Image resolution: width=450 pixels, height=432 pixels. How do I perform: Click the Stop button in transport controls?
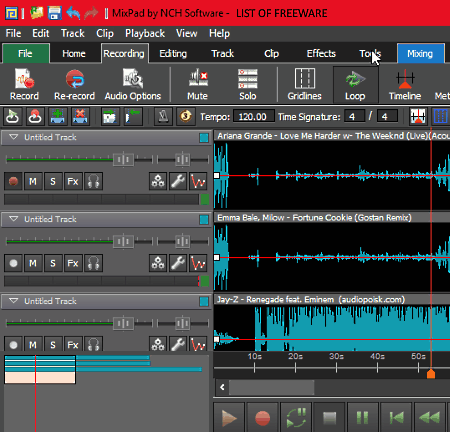coord(329,417)
